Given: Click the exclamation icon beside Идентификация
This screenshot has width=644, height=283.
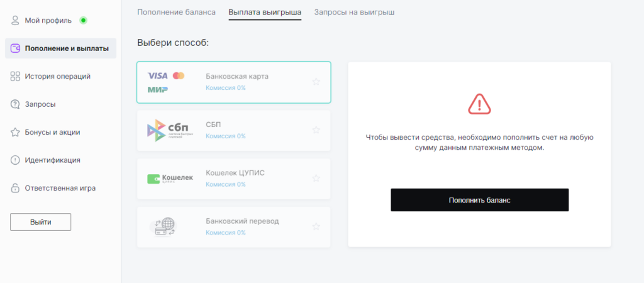Looking at the screenshot, I should click(15, 160).
